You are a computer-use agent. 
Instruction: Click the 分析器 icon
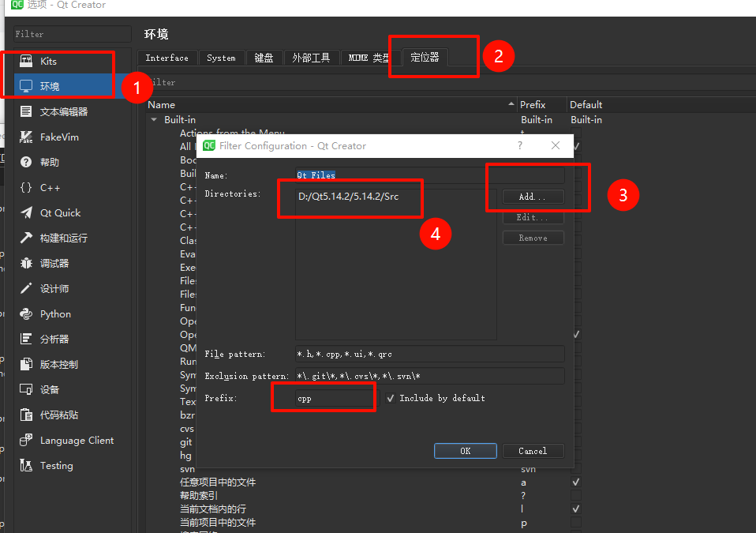(26, 339)
